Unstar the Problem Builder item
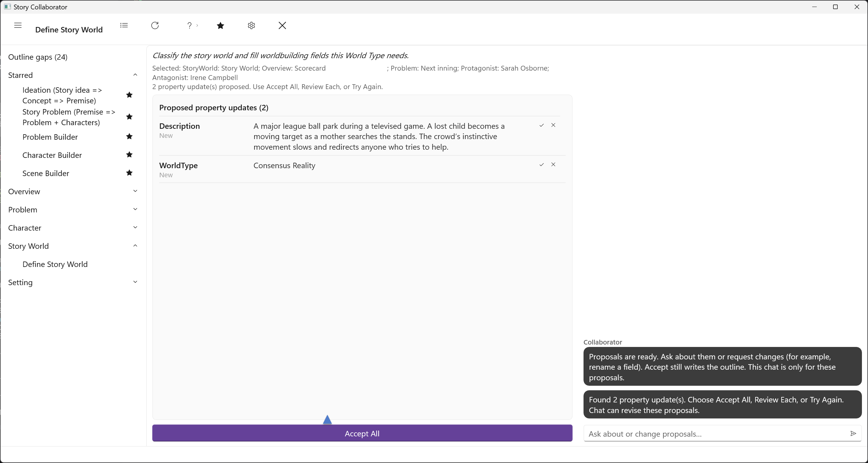The image size is (868, 463). [x=129, y=136]
